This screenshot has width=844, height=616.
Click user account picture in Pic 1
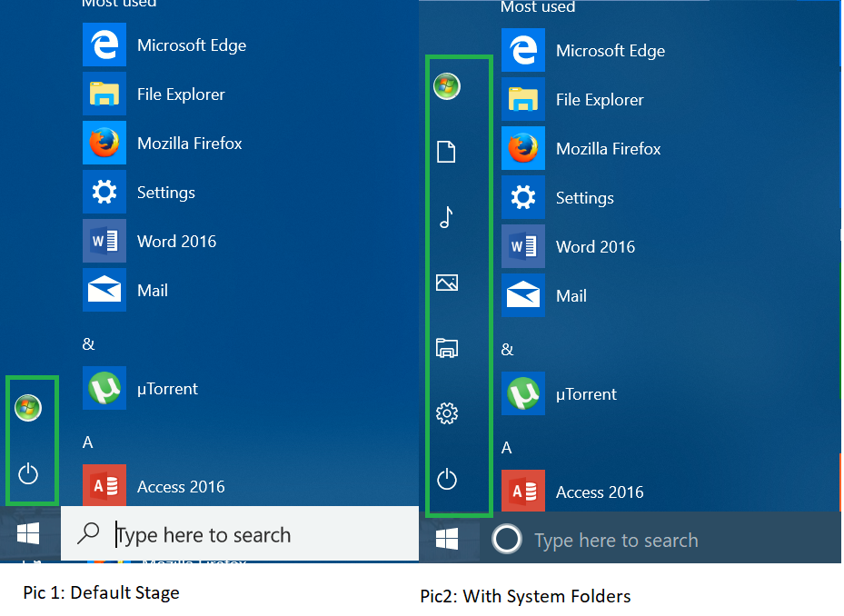(x=28, y=408)
